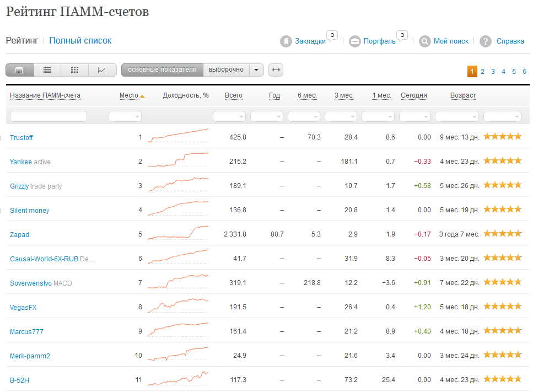This screenshot has width=533, height=392.
Task: Go to page 2 of rating
Action: tap(482, 72)
